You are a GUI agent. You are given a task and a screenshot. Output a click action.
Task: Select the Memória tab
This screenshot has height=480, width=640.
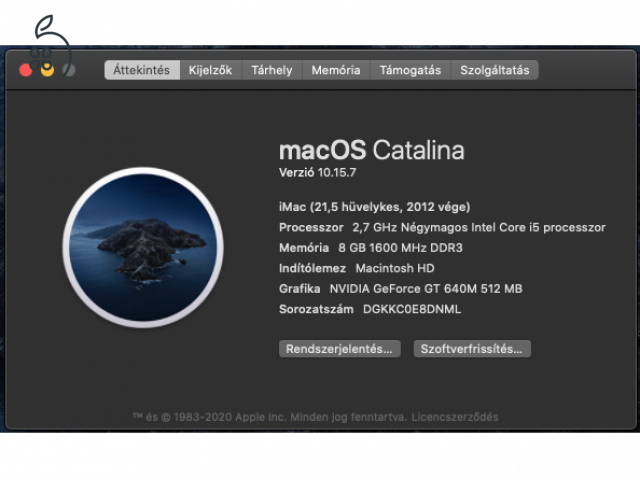tap(336, 70)
